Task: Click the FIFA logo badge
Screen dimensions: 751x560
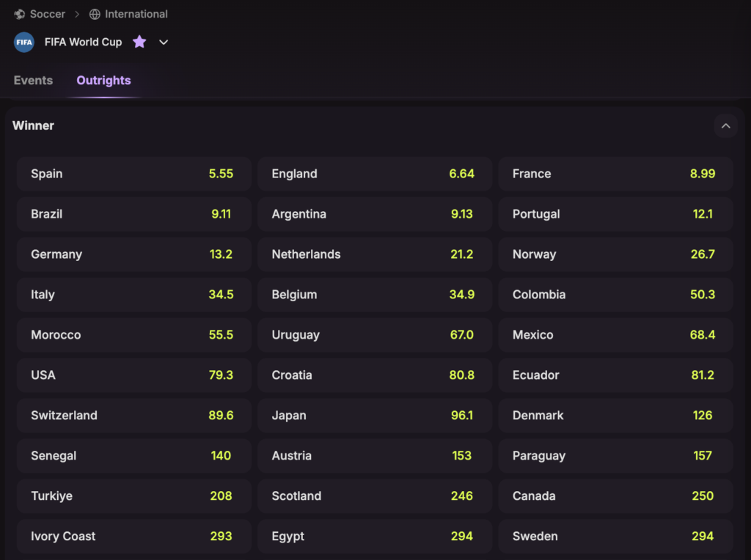Action: coord(24,42)
